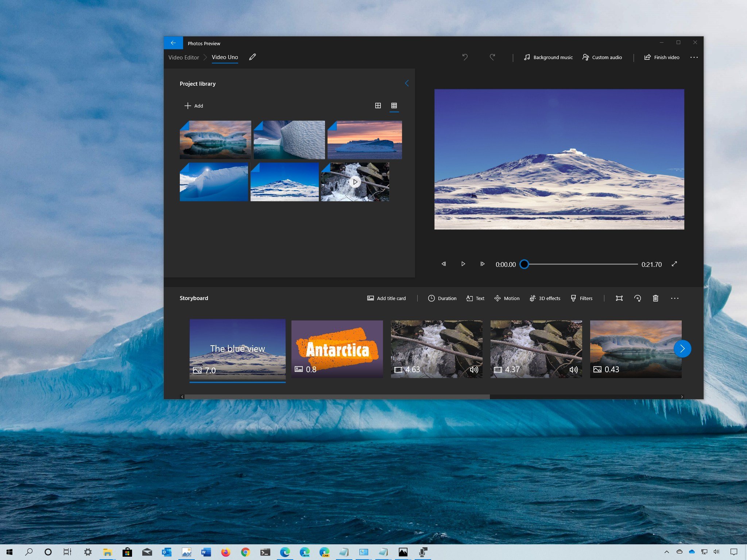
Task: Click the Finish video button icon
Action: coord(648,57)
